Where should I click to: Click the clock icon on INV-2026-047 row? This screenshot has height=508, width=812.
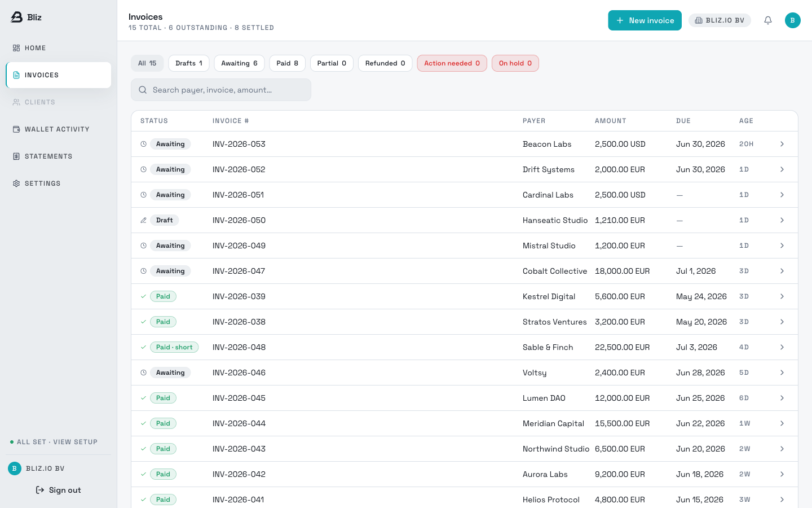143,271
